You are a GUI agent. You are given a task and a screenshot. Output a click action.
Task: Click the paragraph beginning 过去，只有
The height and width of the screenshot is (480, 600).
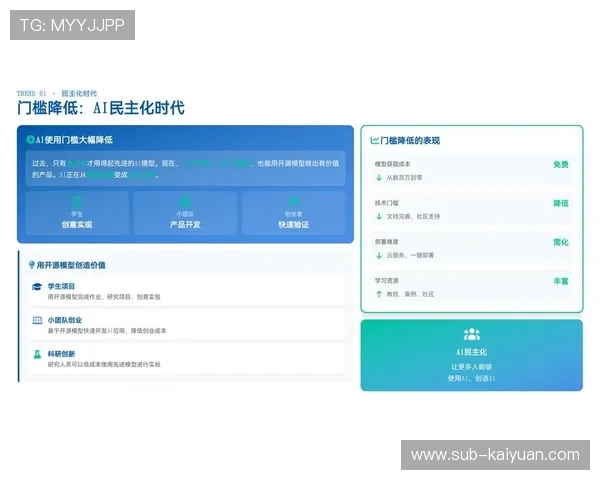[x=185, y=169]
